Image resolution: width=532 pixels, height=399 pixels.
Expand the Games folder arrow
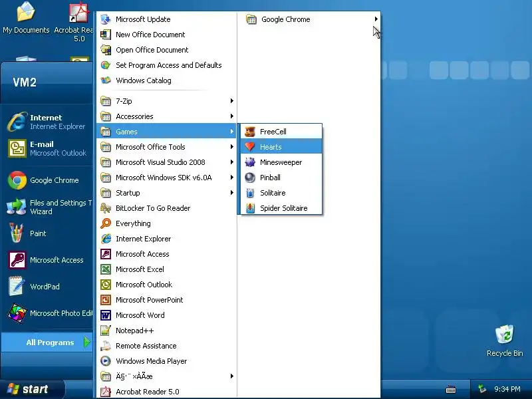(x=231, y=131)
